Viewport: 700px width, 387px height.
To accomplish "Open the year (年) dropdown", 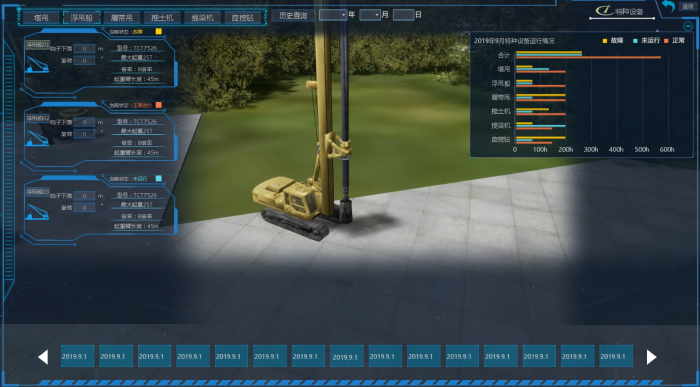I will pyautogui.click(x=333, y=15).
